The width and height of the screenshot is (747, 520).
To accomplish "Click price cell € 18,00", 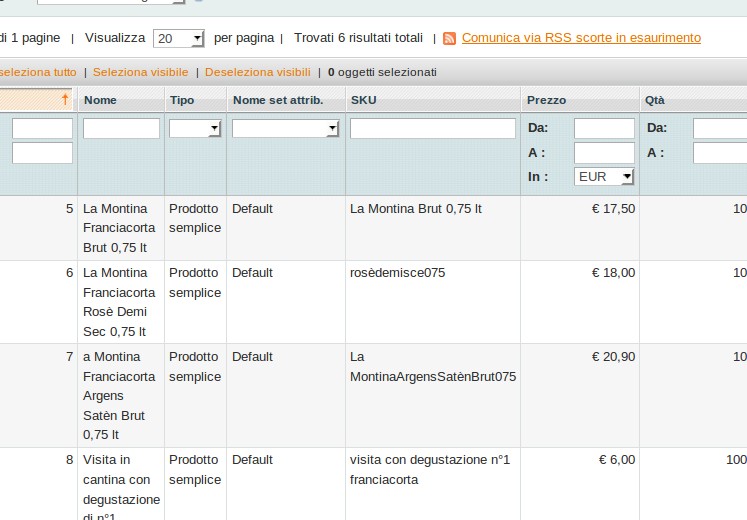I will click(614, 273).
